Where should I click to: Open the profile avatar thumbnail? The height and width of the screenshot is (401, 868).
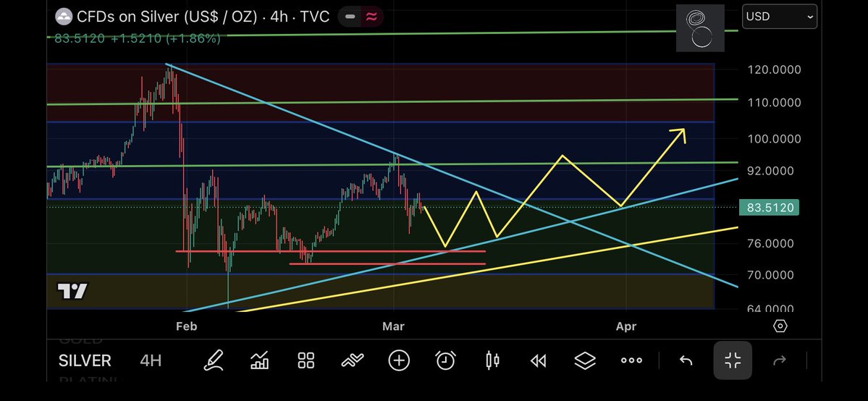coord(700,28)
